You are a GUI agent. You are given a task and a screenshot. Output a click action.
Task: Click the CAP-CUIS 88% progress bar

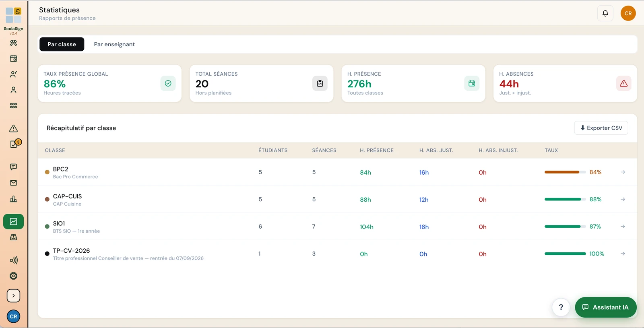click(565, 199)
